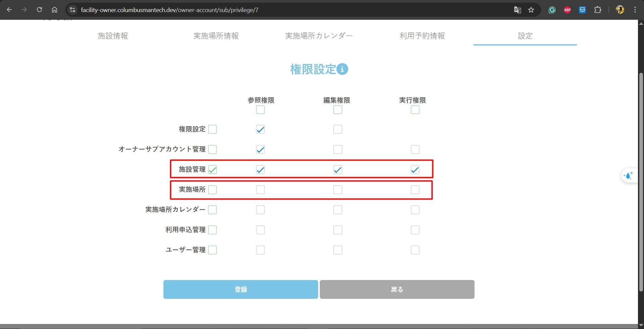Click the page vertical scrollbar
Viewport: 644px width, 329px height.
[x=641, y=181]
